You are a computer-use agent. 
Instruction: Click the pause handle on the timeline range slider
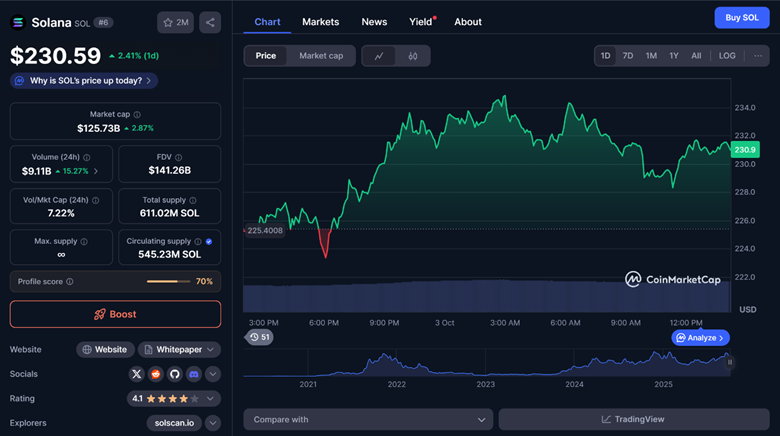[730, 362]
